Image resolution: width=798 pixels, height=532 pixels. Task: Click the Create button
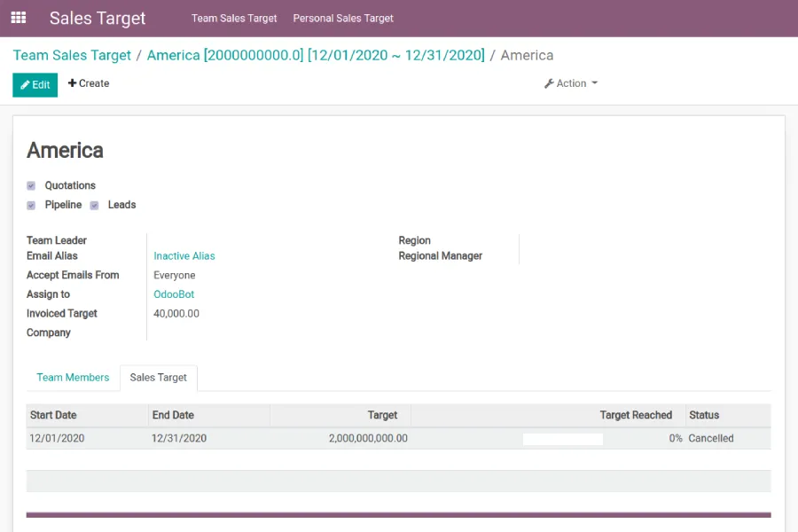(89, 83)
